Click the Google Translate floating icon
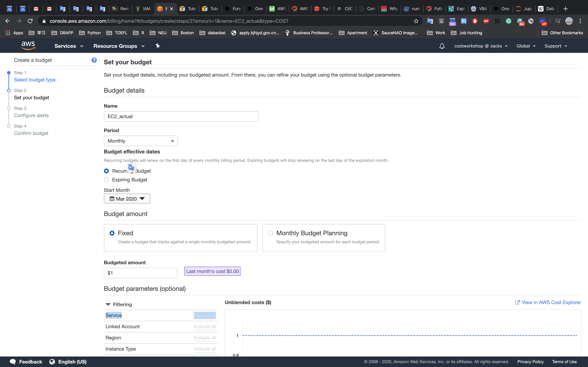This screenshot has width=588, height=367. tap(132, 167)
